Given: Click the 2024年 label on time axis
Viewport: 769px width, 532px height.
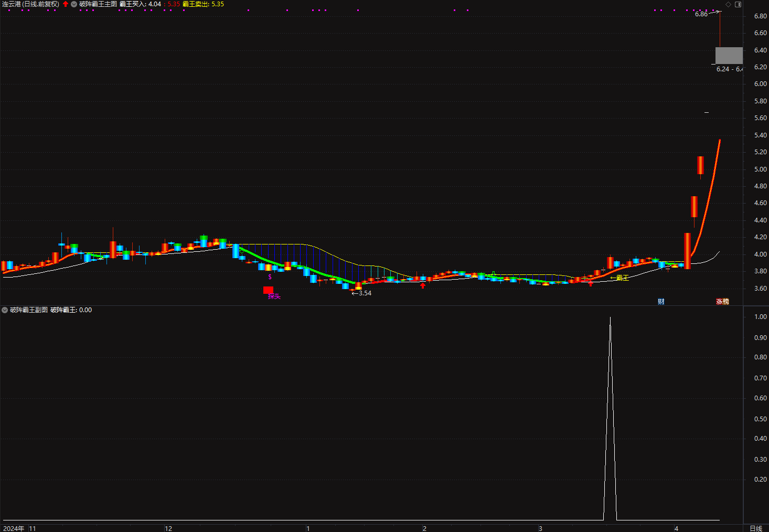Looking at the screenshot, I should click(x=14, y=528).
